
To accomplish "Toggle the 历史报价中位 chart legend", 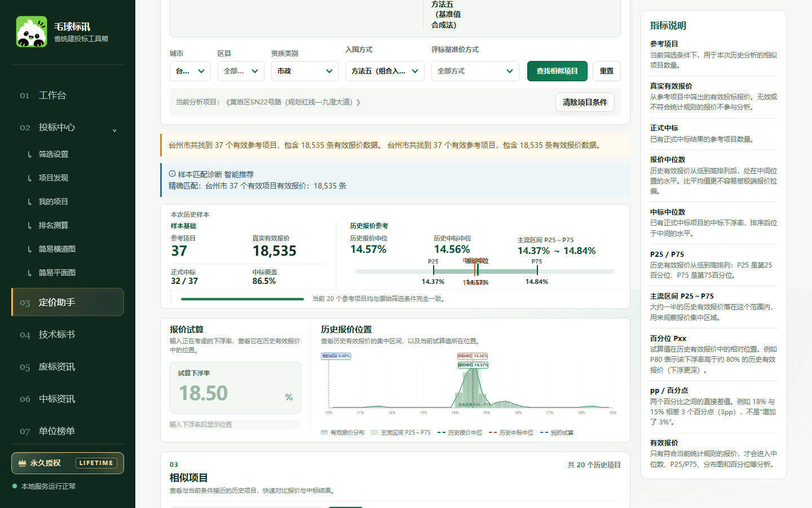I will (460, 433).
